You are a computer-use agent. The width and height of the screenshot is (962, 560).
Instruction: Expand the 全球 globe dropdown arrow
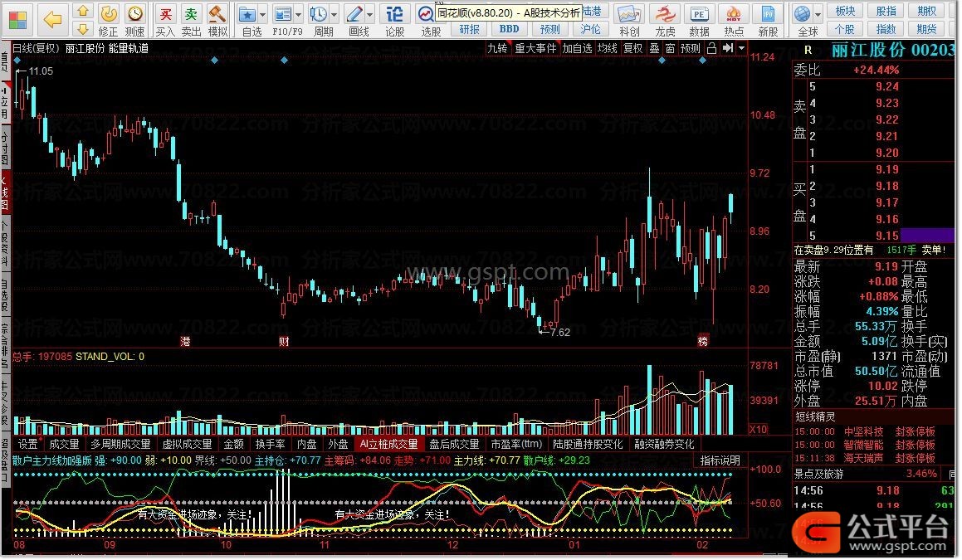tap(818, 14)
